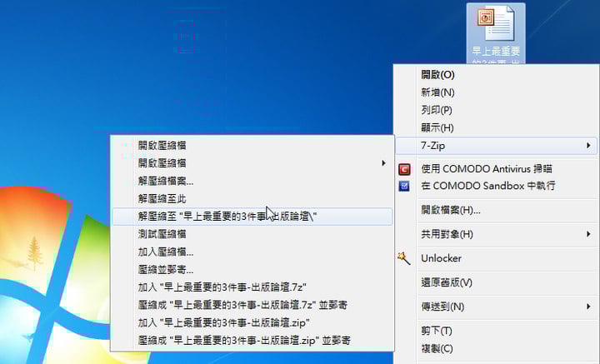Select 測試壓縮檔 in 7-Zip submenu
Image resolution: width=600 pixels, height=364 pixels.
pos(252,234)
